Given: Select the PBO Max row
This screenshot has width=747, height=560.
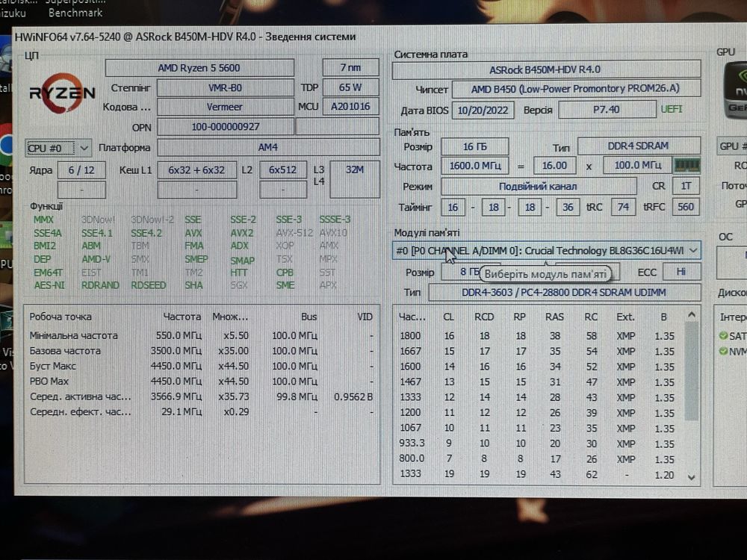Looking at the screenshot, I should click(201, 382).
